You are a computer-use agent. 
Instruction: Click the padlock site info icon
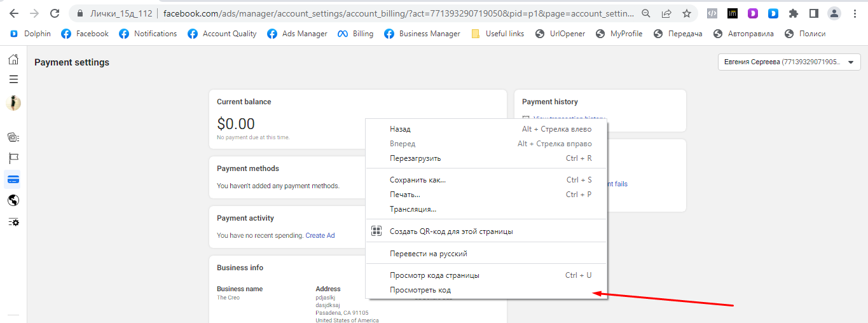click(x=79, y=13)
